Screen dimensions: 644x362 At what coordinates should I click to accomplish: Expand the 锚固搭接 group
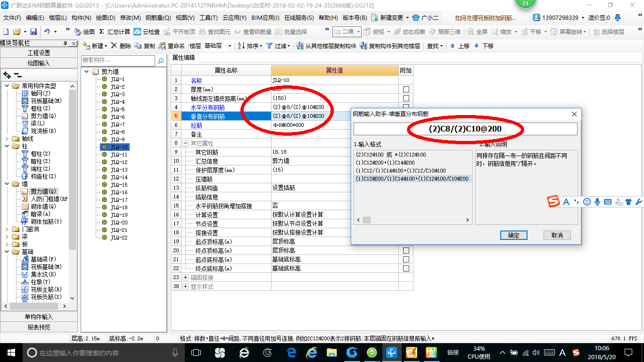point(186,278)
